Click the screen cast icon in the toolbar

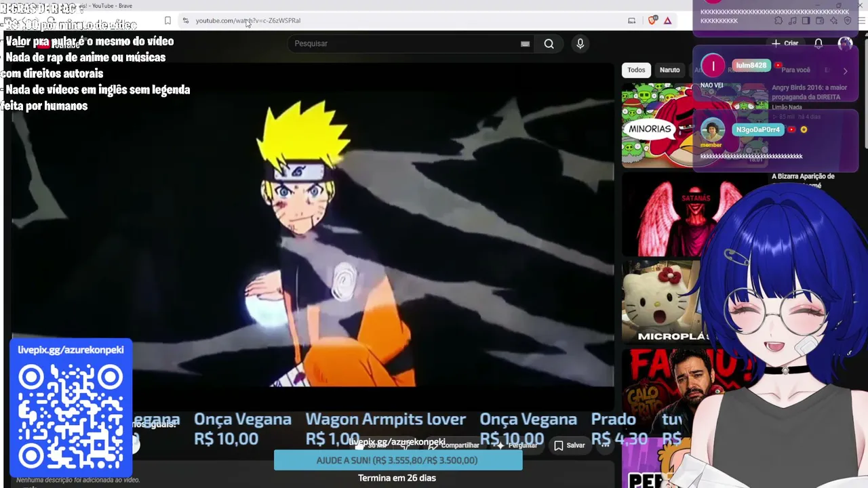631,20
